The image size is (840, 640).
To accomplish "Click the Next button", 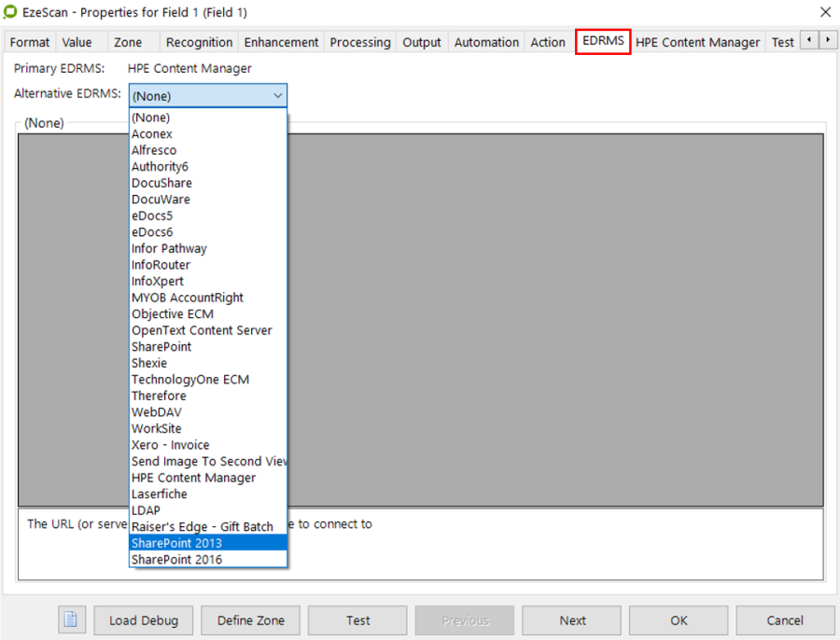I will tap(572, 620).
